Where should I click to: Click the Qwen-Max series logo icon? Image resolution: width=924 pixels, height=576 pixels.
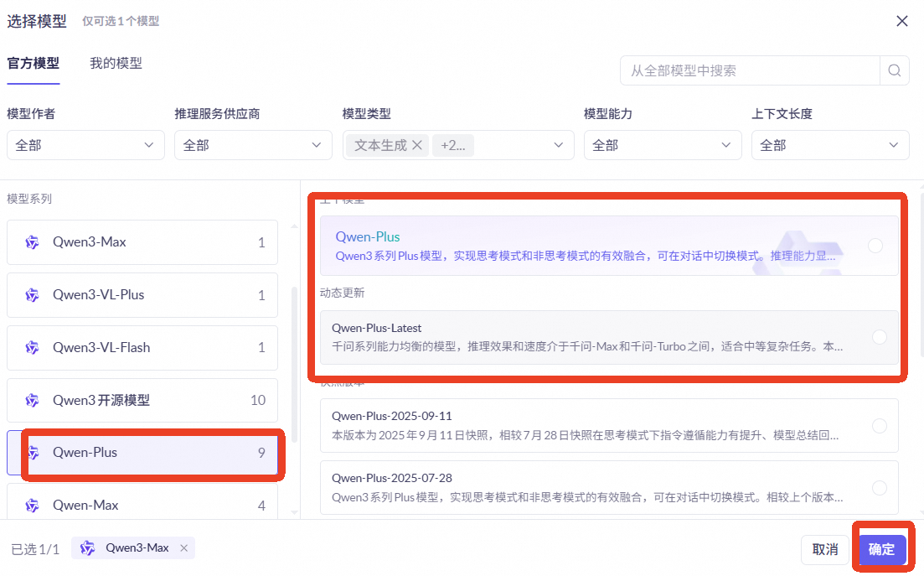[32, 506]
